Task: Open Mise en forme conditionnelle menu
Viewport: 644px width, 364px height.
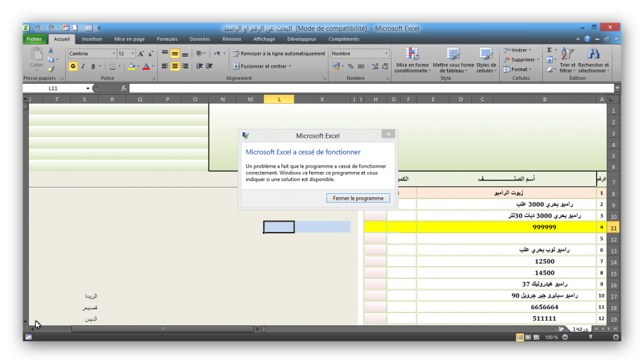Action: [x=412, y=60]
